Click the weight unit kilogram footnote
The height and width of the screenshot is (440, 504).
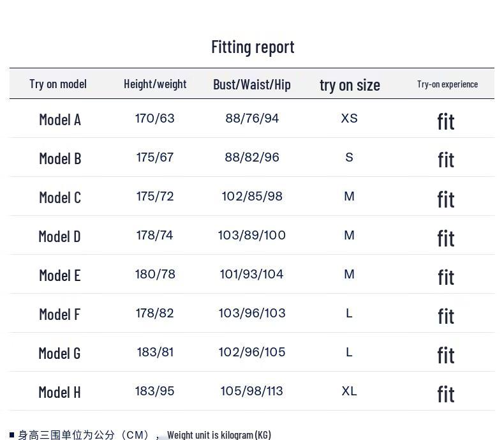click(219, 435)
